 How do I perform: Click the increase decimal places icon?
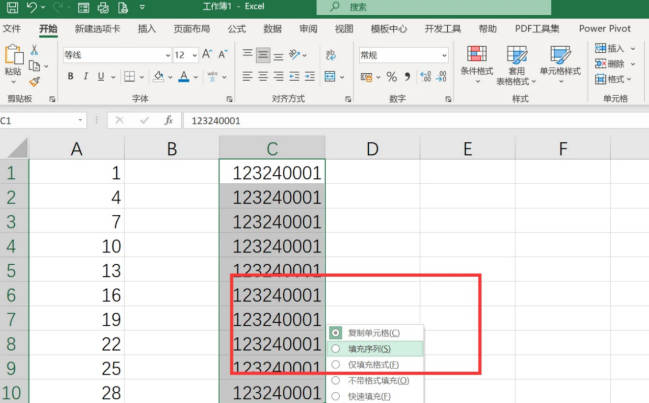tap(425, 77)
